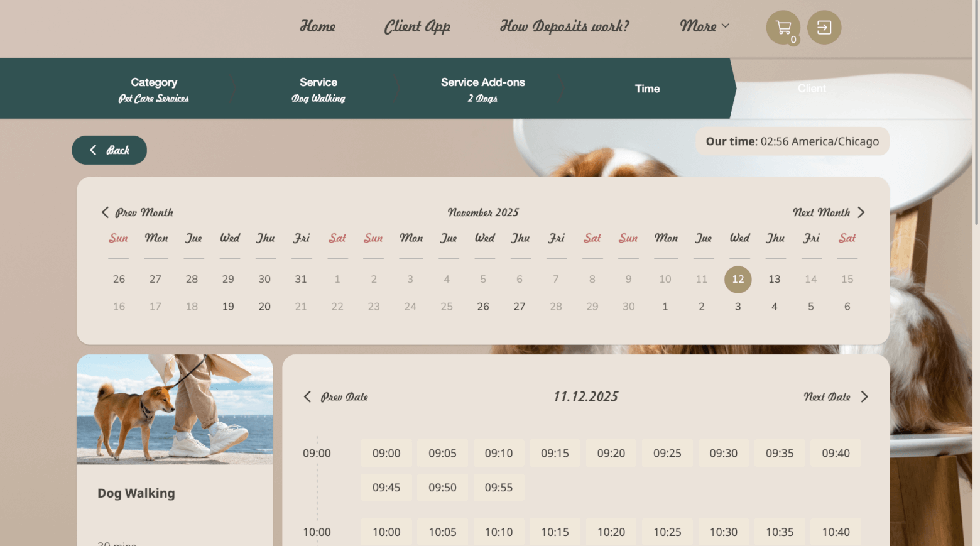Click the Dog Walking service thumbnail
Image resolution: width=980 pixels, height=546 pixels.
[174, 410]
